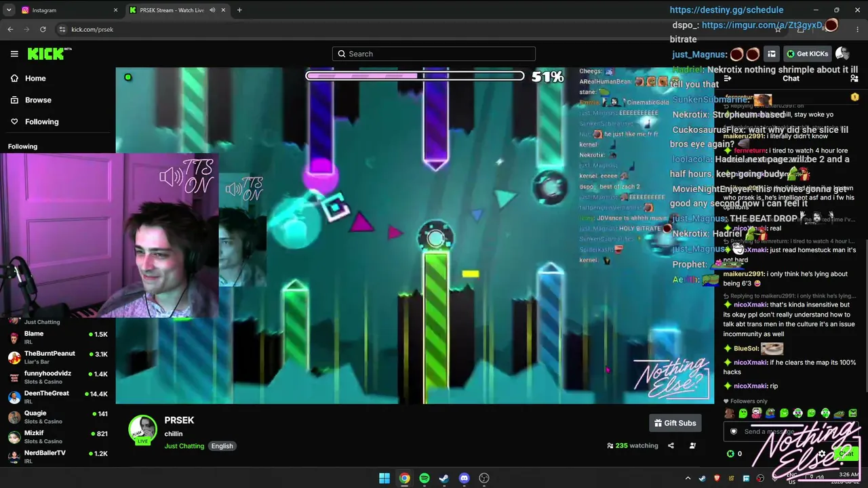The image size is (868, 488).
Task: Open the Windows Start menu
Action: click(x=384, y=479)
